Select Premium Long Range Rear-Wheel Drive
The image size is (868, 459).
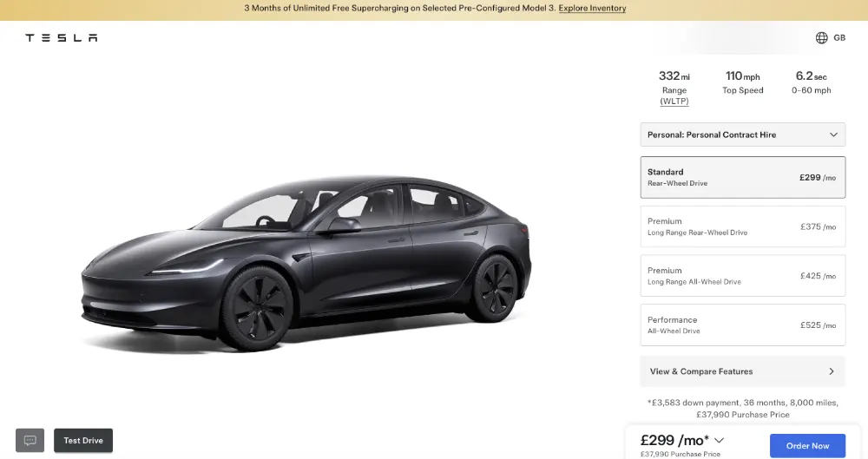743,226
